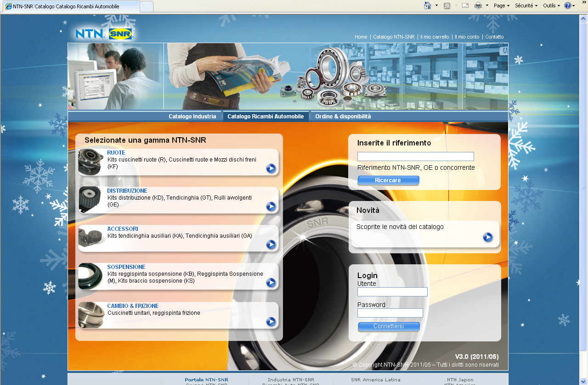This screenshot has height=385, width=588.
Task: Click the RUOTE wheel bearing thumbnail
Action: 90,162
